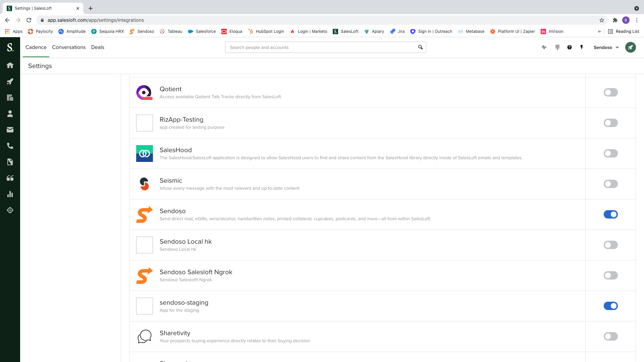Image resolution: width=644 pixels, height=362 pixels.
Task: Click the rocket Cadences sidebar icon
Action: [x=10, y=81]
